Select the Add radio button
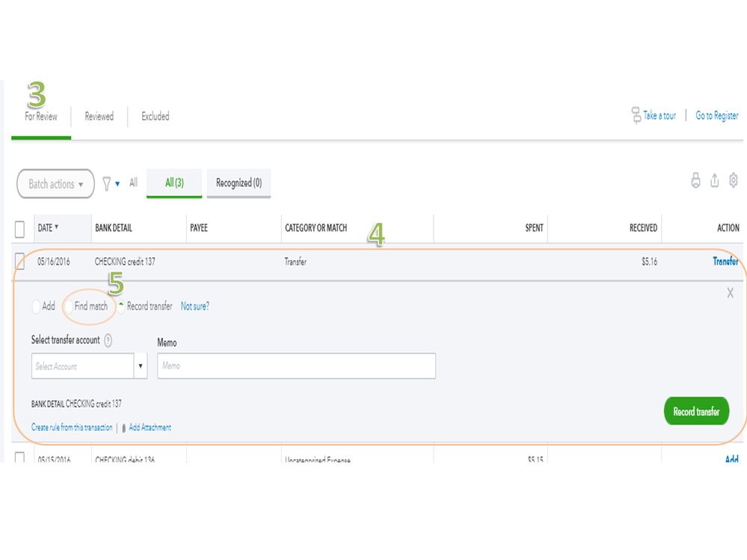This screenshot has height=560, width=747. (x=36, y=307)
